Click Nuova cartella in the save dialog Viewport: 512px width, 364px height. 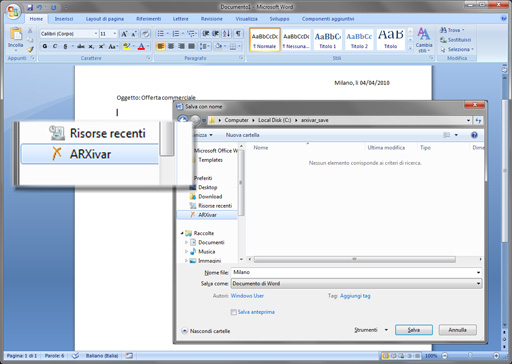(242, 135)
